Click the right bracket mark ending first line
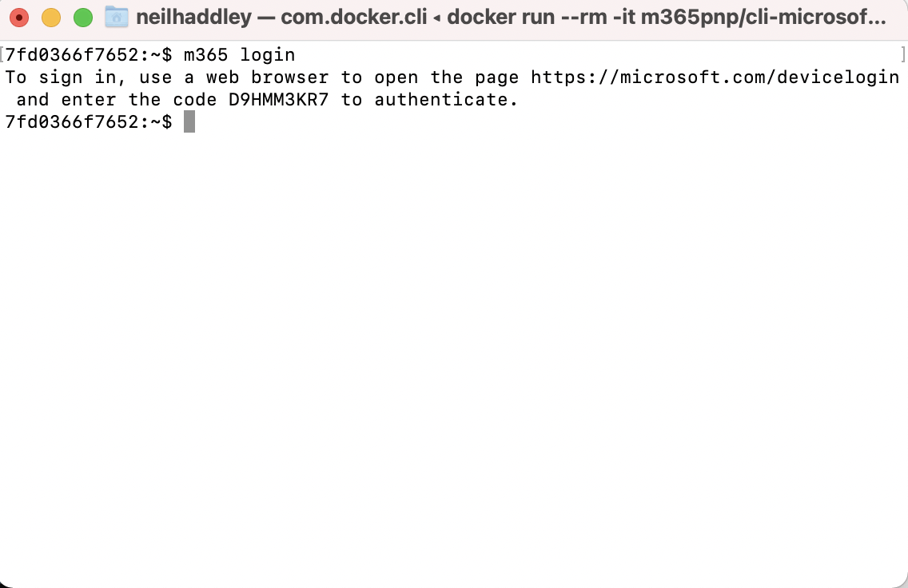Screen dimensions: 908x588 coord(903,55)
